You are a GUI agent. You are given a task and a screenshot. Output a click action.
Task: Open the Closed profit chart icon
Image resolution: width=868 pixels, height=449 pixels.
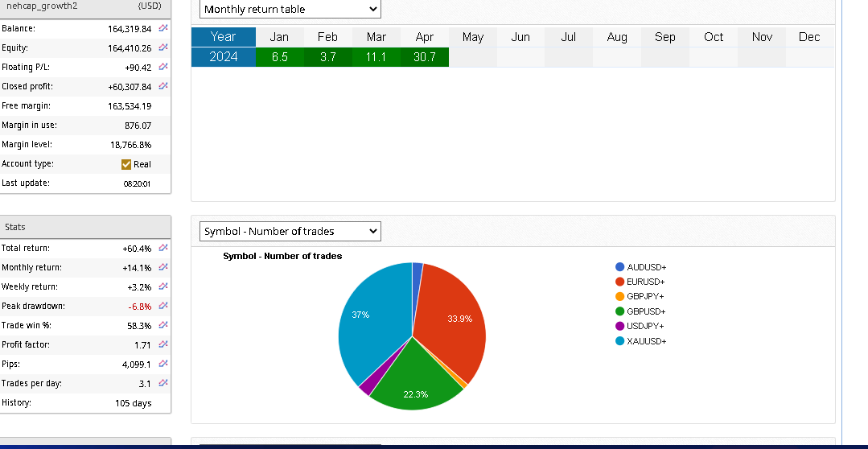tap(163, 86)
